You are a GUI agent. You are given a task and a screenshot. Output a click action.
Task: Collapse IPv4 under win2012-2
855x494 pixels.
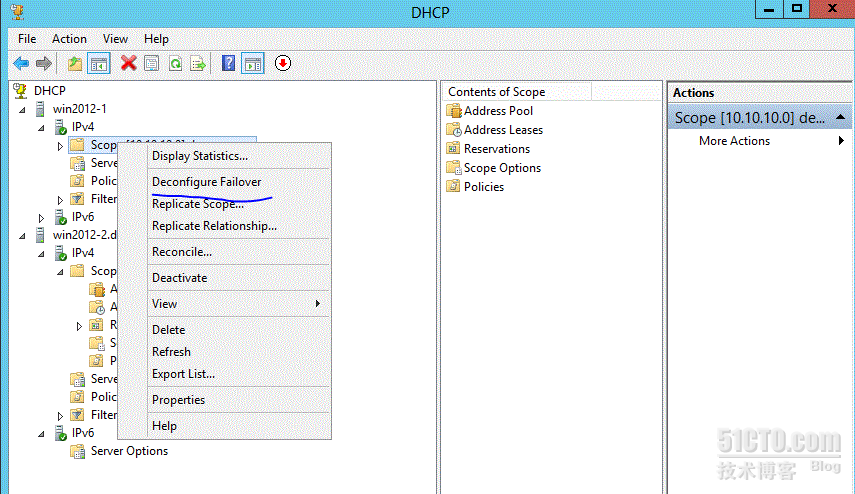pos(41,254)
